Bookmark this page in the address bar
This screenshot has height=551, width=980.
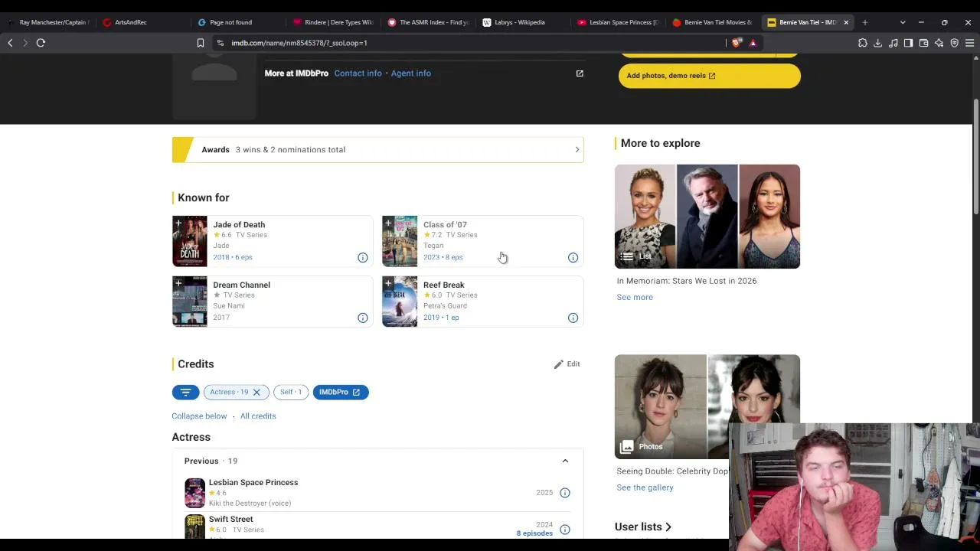[x=201, y=43]
